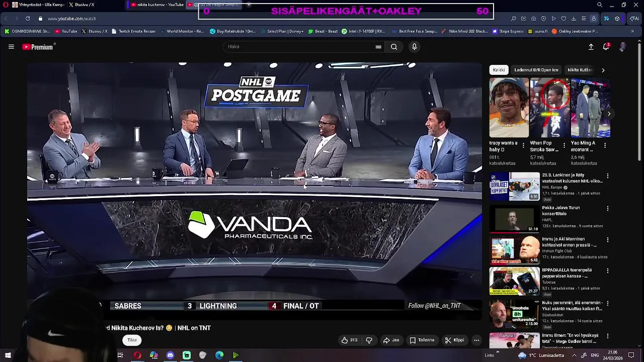Open the Oakley Jawbreaker bookmark
The height and width of the screenshot is (362, 644).
coord(575,31)
